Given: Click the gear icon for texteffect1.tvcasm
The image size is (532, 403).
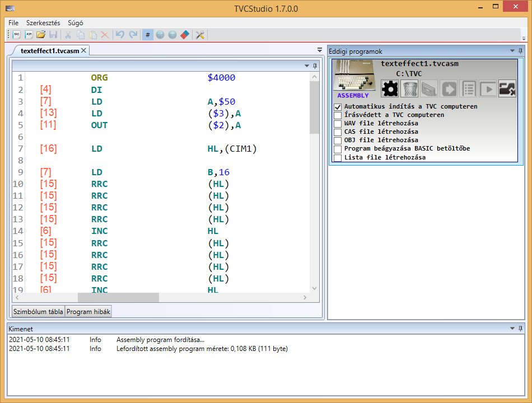Looking at the screenshot, I should pos(390,88).
